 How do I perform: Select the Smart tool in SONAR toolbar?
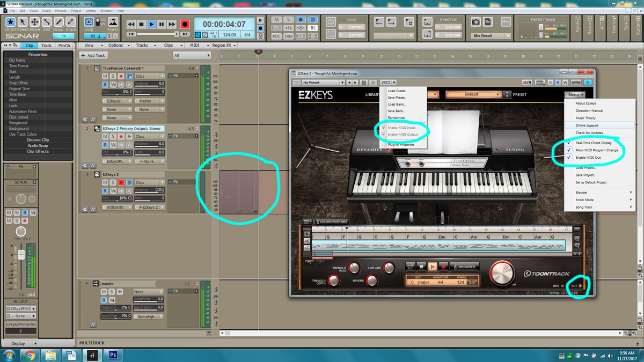pyautogui.click(x=10, y=24)
